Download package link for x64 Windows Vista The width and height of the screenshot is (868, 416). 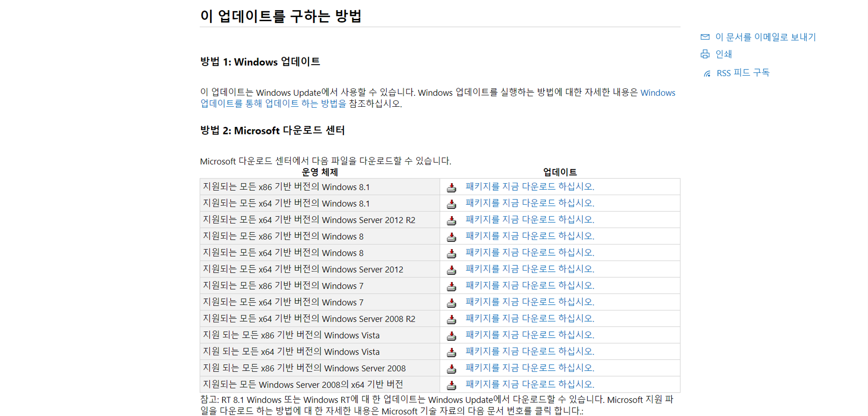(x=530, y=351)
